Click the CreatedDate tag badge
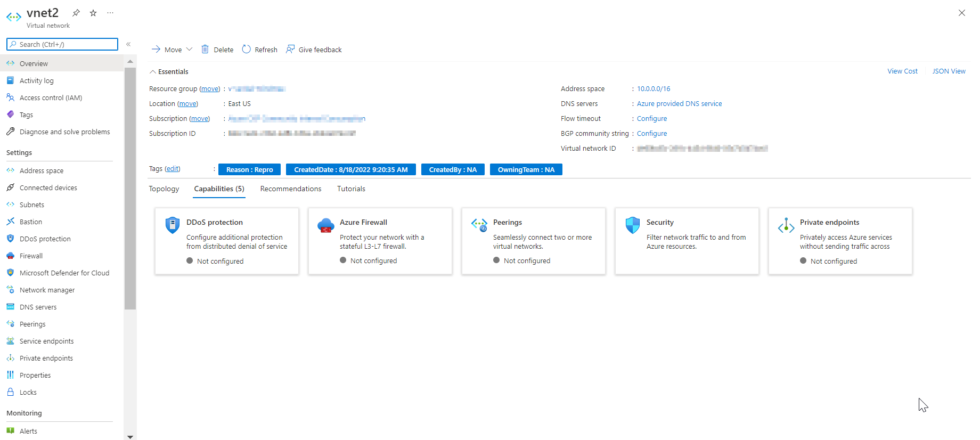The width and height of the screenshot is (980, 440). (x=351, y=169)
